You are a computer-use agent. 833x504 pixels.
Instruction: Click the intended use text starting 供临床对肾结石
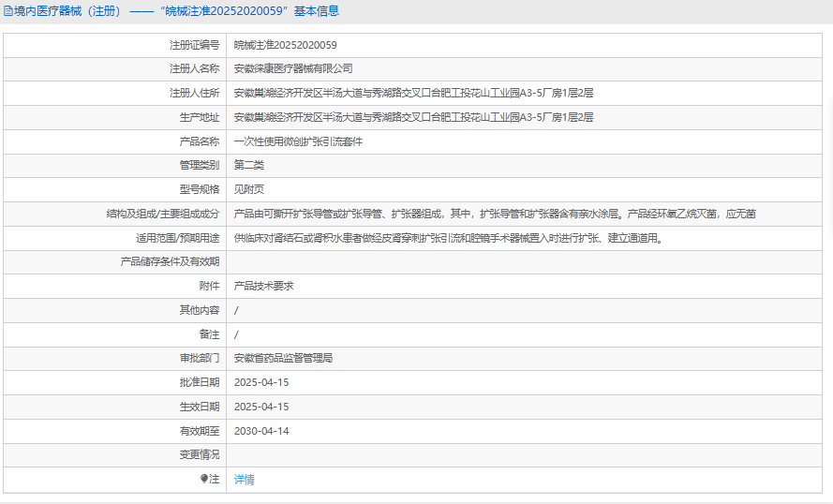tap(450, 239)
